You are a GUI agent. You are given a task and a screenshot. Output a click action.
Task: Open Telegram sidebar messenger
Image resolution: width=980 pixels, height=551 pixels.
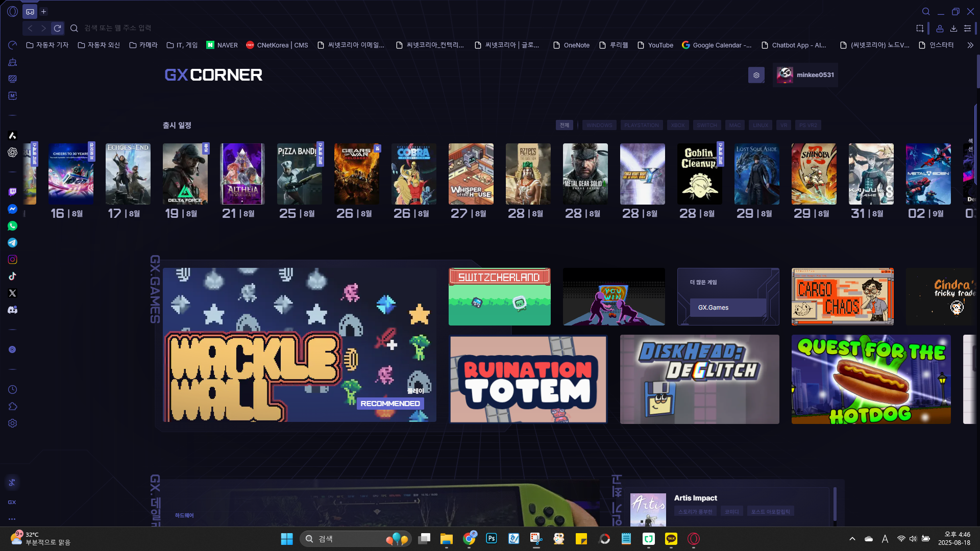(12, 242)
